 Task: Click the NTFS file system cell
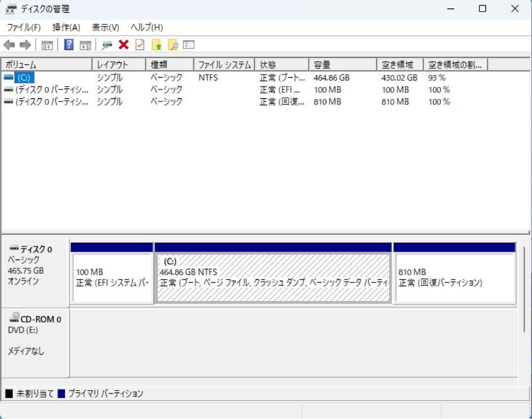(208, 77)
